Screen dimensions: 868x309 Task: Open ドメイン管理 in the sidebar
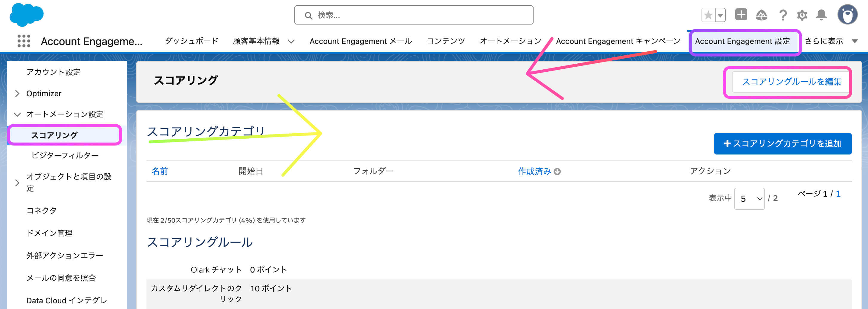(50, 233)
